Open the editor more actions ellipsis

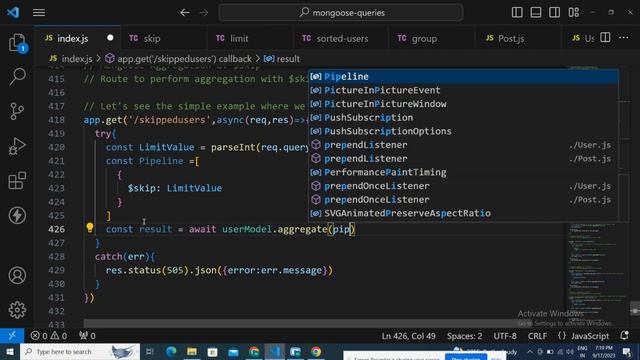(x=624, y=38)
